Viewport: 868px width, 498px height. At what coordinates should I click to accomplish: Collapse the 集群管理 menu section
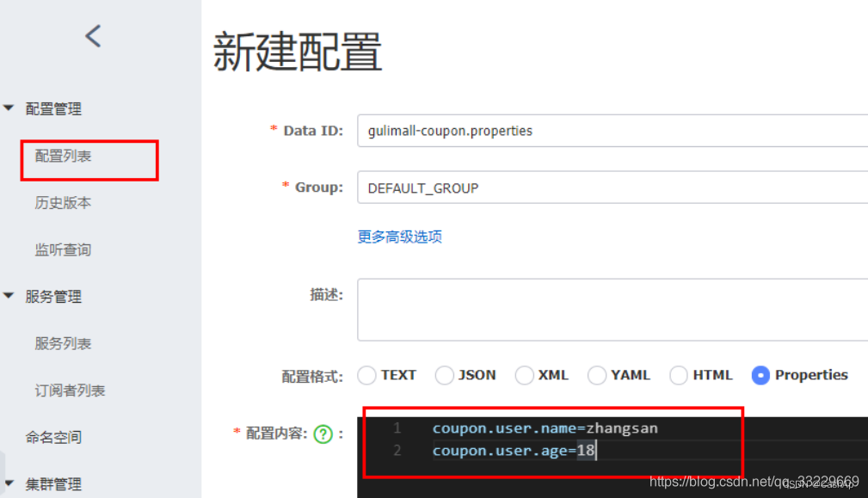pos(9,483)
